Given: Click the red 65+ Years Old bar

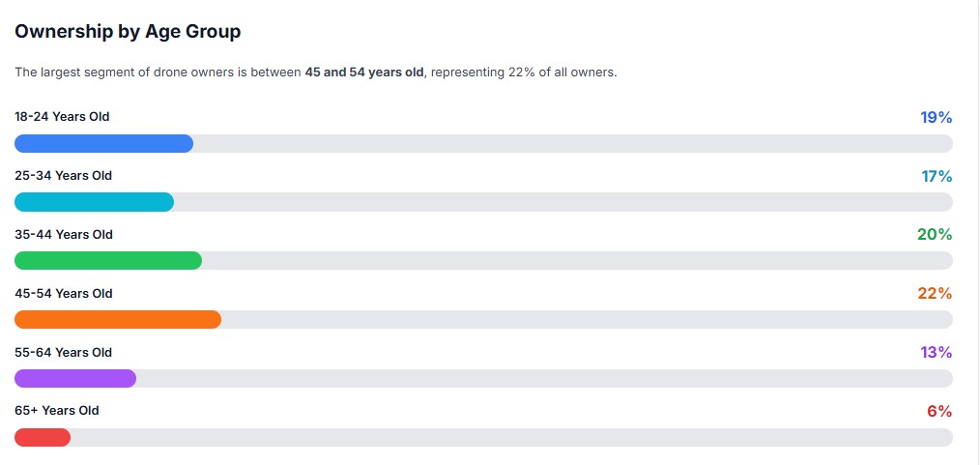Looking at the screenshot, I should (43, 437).
